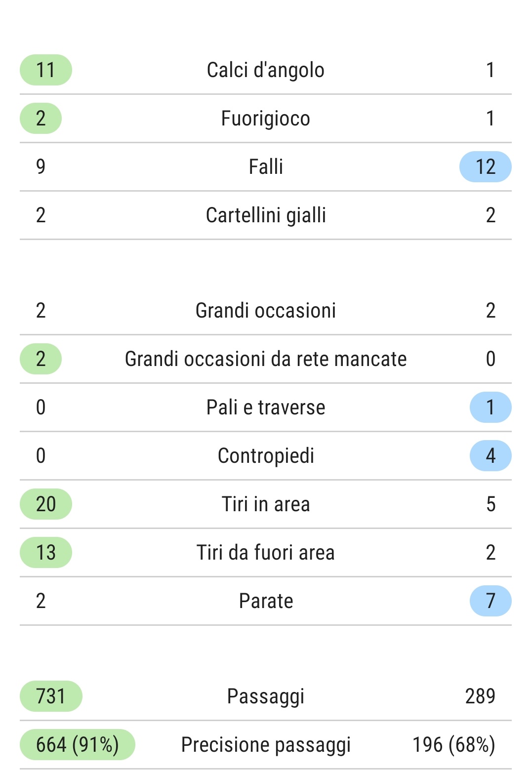
Task: Click the green 13 Tiri da fuori area badge
Action: [x=46, y=552]
